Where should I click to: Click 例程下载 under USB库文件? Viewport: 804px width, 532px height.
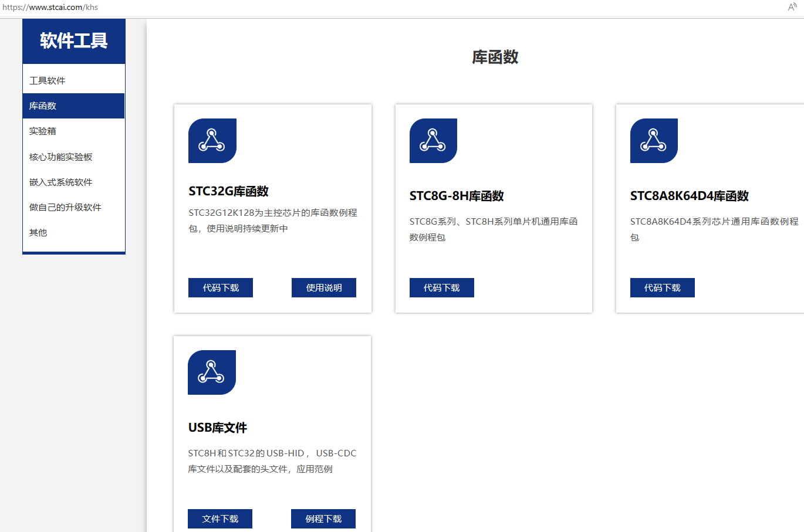pos(323,519)
